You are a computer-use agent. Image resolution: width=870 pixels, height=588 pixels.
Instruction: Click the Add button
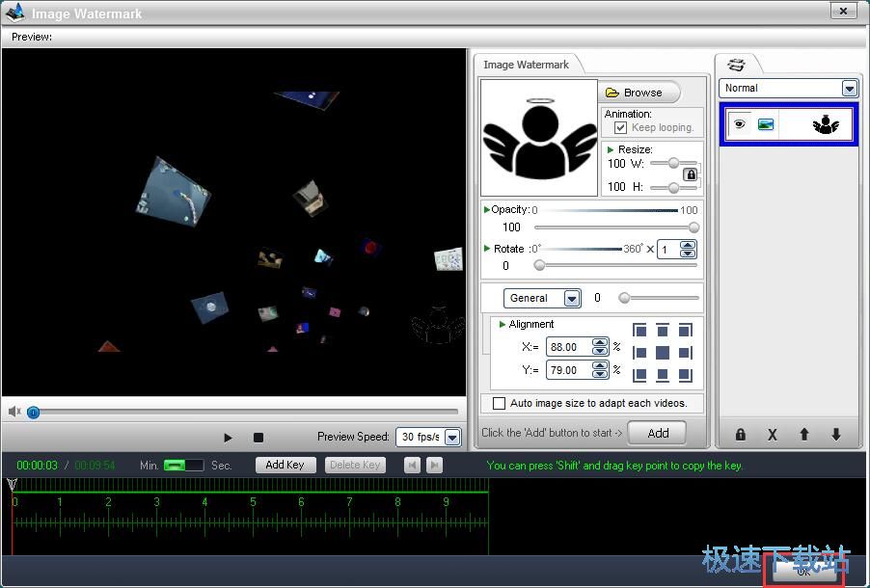(658, 433)
